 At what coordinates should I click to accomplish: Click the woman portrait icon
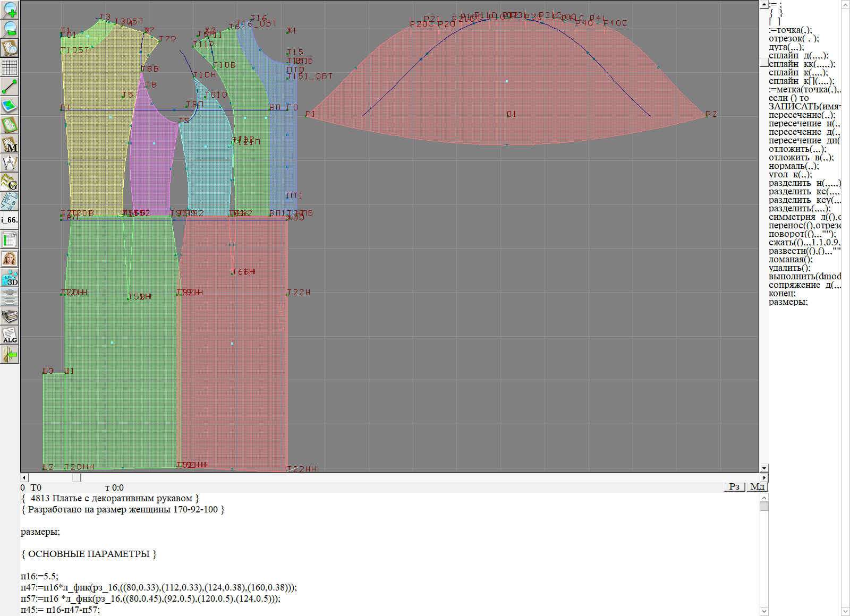(x=10, y=259)
